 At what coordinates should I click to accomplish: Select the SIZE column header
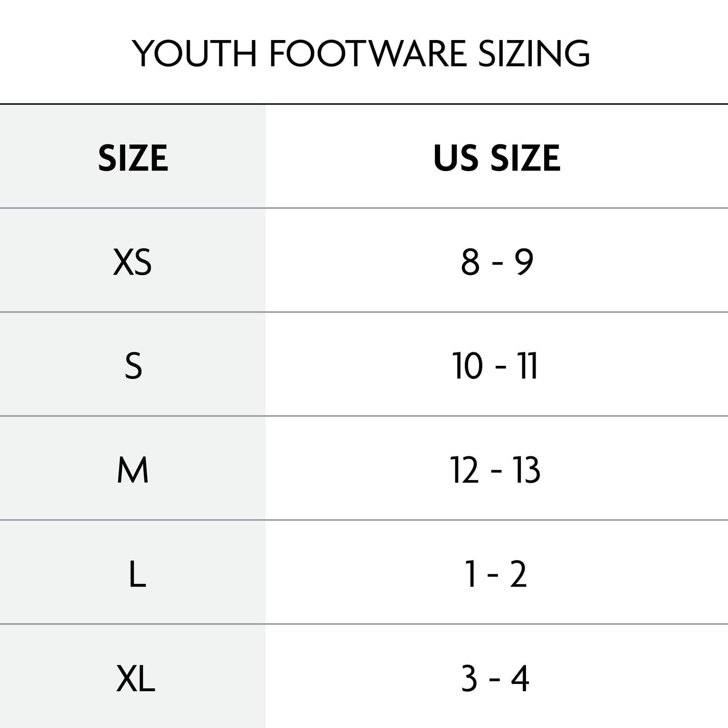[133, 158]
